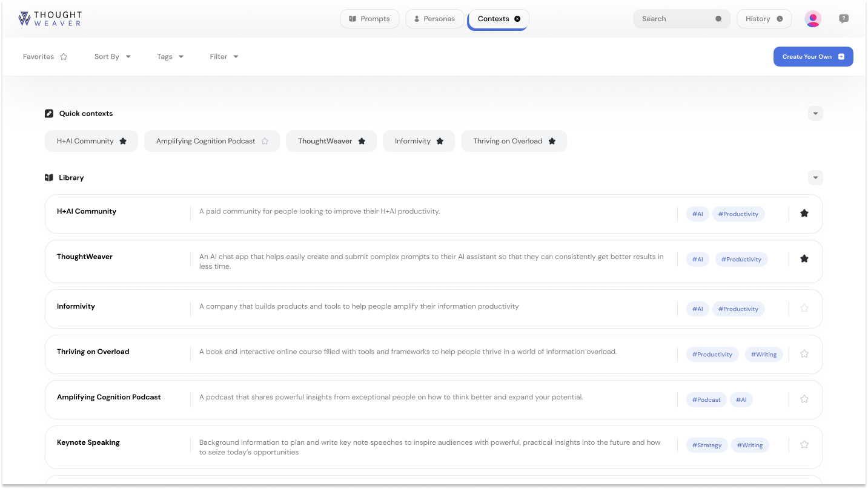
Task: Toggle star on Thriving on Overload chip
Action: coord(552,141)
